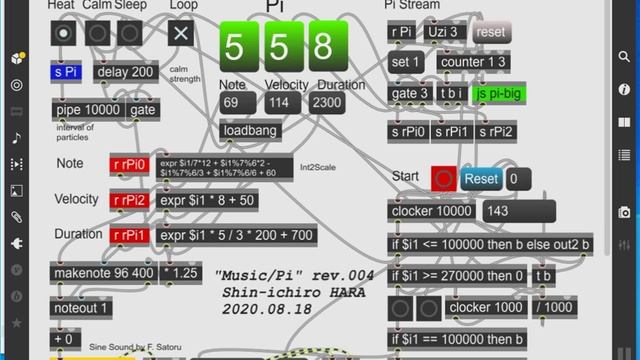Show the list view icon in right toolbar
Image resolution: width=640 pixels, height=360 pixels.
pyautogui.click(x=624, y=155)
